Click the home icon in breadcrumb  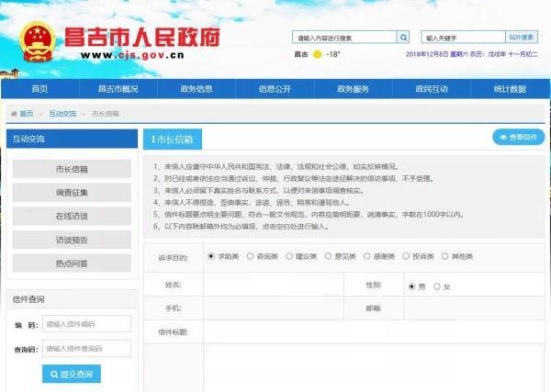tap(14, 114)
